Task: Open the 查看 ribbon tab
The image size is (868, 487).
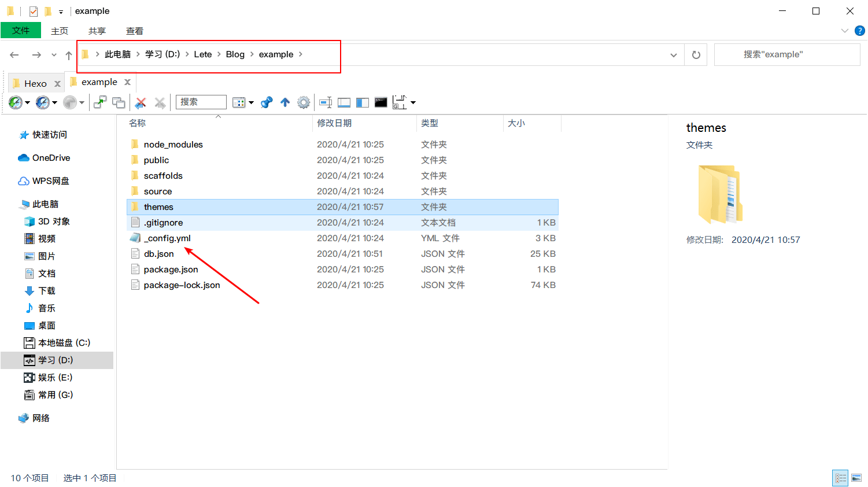Action: point(134,31)
